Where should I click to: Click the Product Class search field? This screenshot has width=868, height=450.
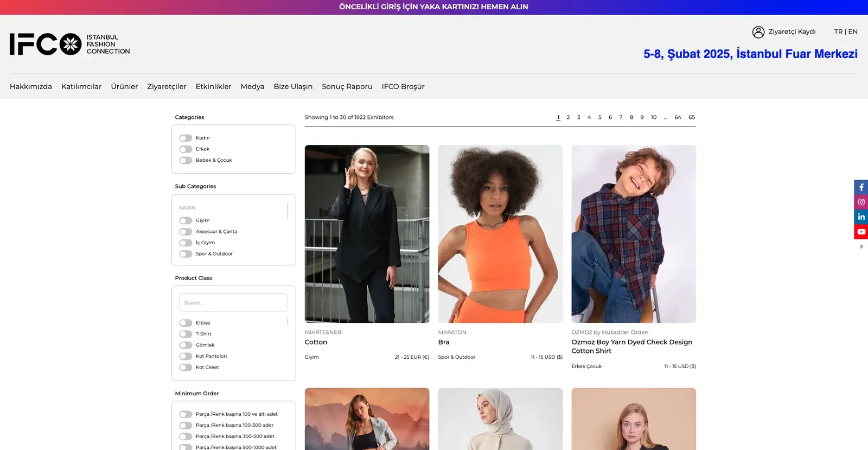(x=233, y=303)
